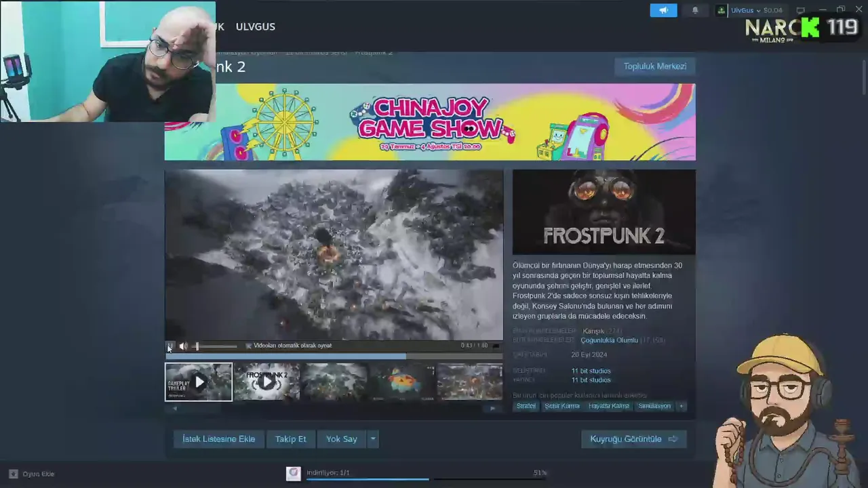
Task: Expand more tags with plus button
Action: (682, 406)
